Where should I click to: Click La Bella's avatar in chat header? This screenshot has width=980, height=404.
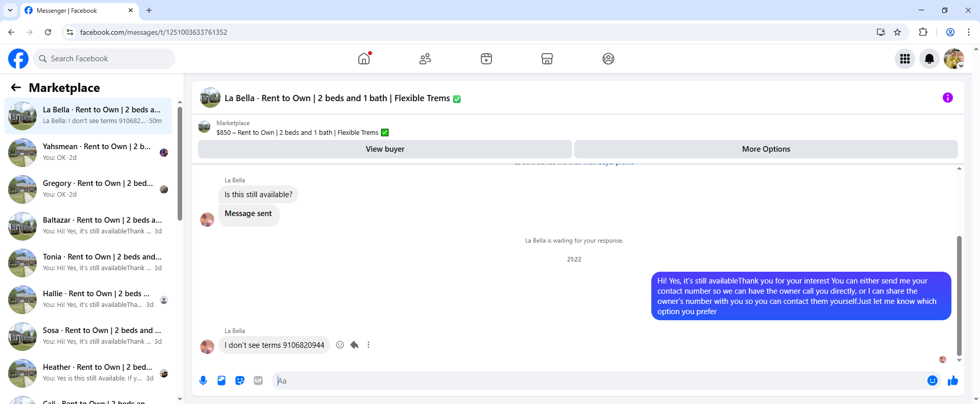[x=210, y=98]
